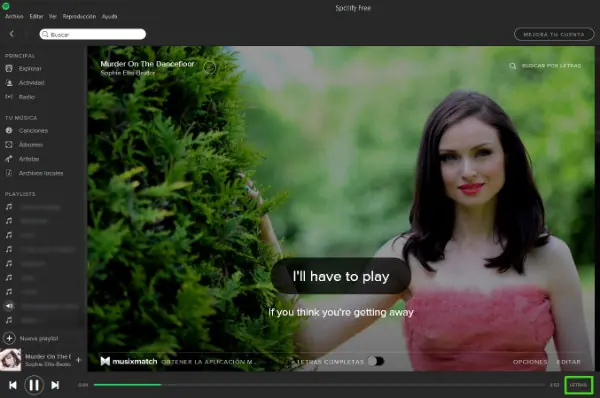Image resolution: width=600 pixels, height=398 pixels.
Task: Click the lyric 'If you think you're getting away'
Action: [341, 312]
